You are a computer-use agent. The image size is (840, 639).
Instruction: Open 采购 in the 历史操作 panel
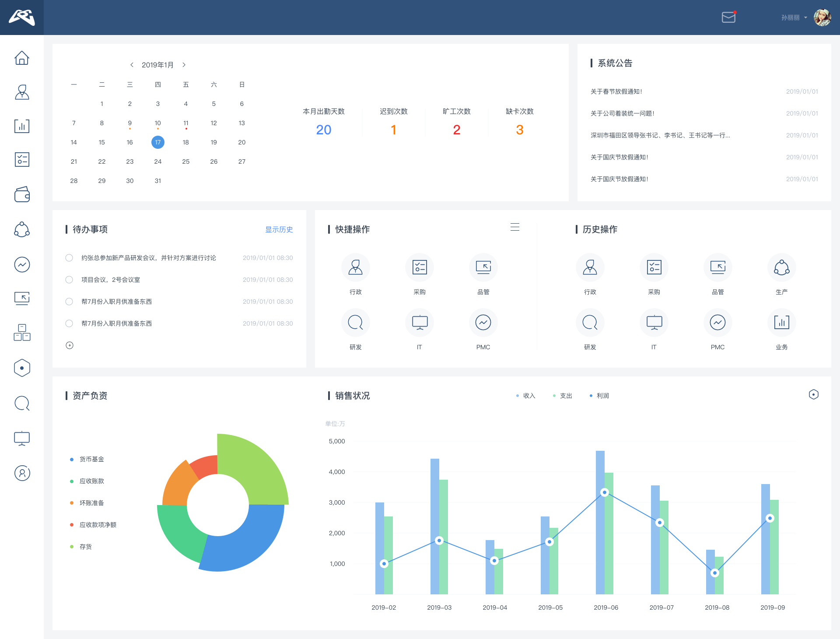[654, 274]
